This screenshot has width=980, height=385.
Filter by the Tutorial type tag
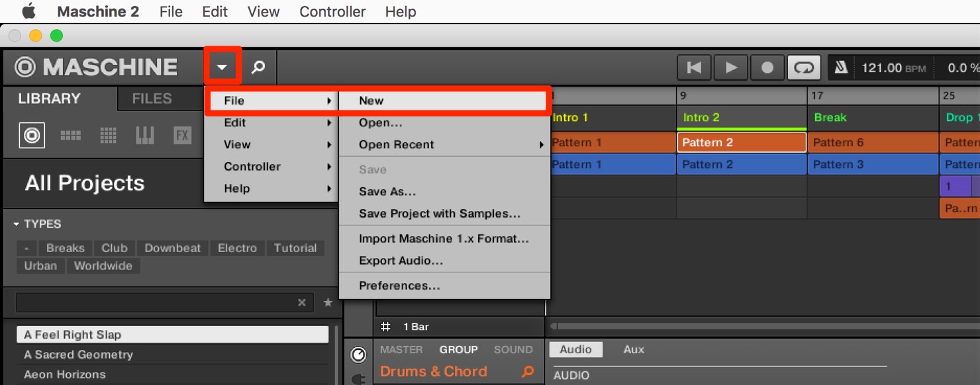(x=295, y=248)
